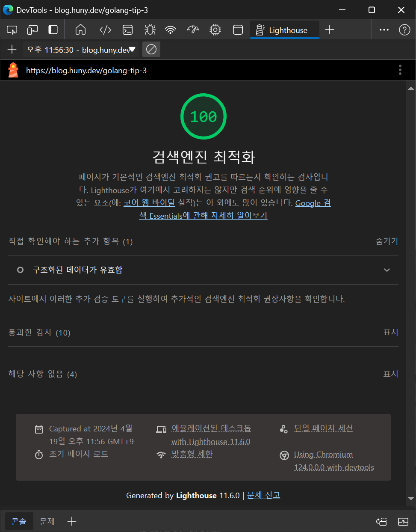This screenshot has height=532, width=416.
Task: Open the Memory chip icon
Action: pyautogui.click(x=215, y=30)
